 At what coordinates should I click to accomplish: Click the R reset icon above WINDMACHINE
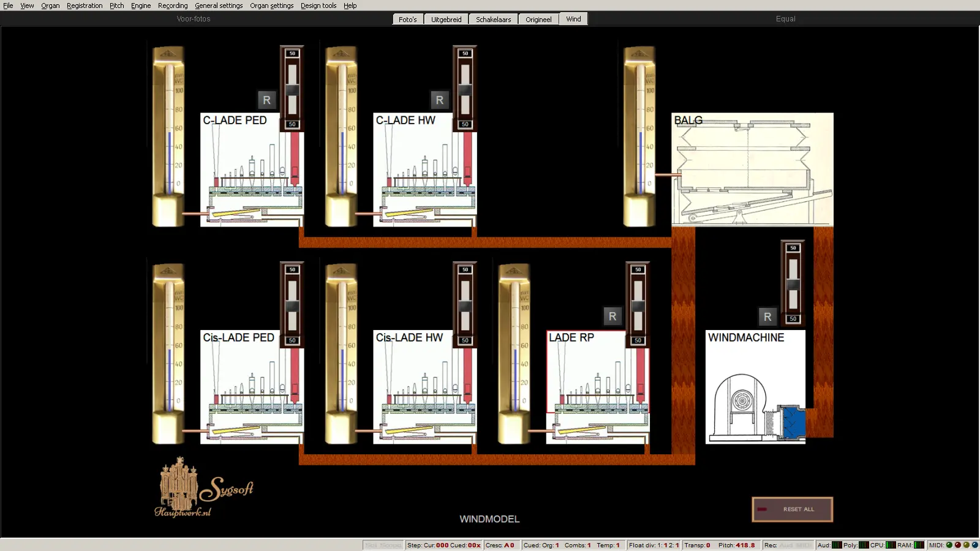767,317
